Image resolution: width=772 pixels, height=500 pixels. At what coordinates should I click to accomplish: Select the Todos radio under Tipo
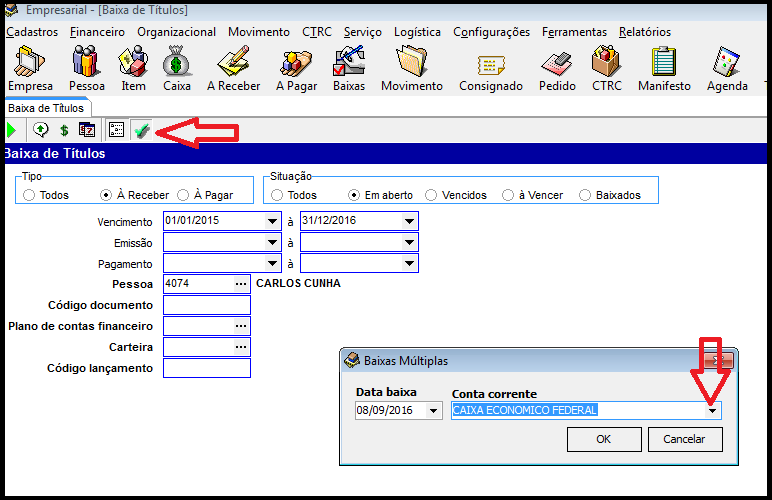pos(30,195)
